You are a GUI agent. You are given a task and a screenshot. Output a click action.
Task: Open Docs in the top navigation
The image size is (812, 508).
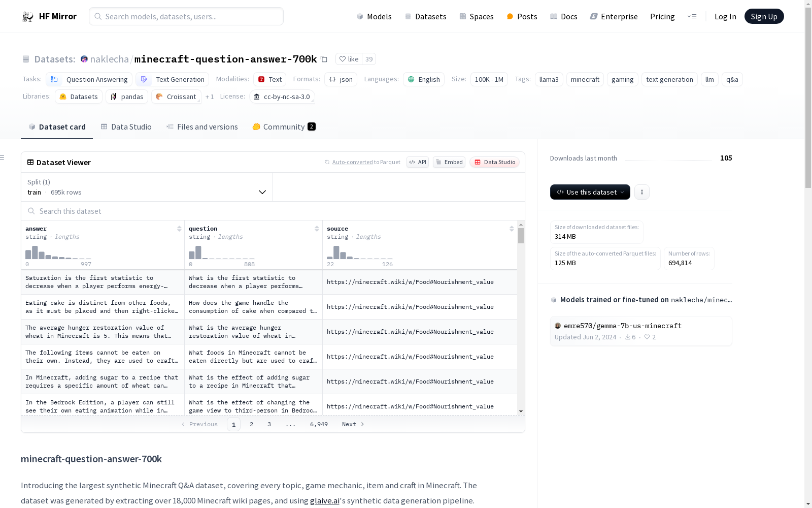(564, 16)
